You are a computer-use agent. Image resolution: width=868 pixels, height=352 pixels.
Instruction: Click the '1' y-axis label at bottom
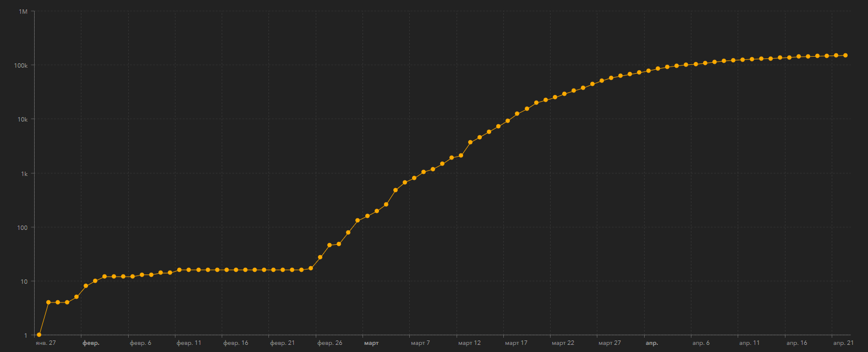(x=26, y=335)
